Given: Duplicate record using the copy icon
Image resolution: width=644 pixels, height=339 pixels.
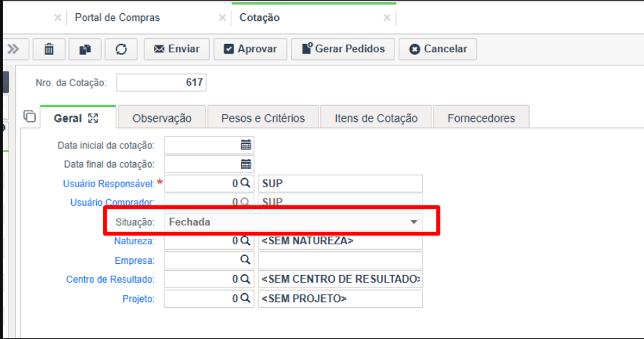Looking at the screenshot, I should pyautogui.click(x=85, y=49).
